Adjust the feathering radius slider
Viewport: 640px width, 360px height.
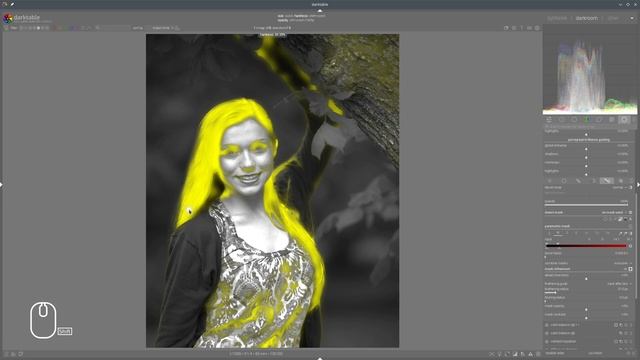pyautogui.click(x=586, y=291)
